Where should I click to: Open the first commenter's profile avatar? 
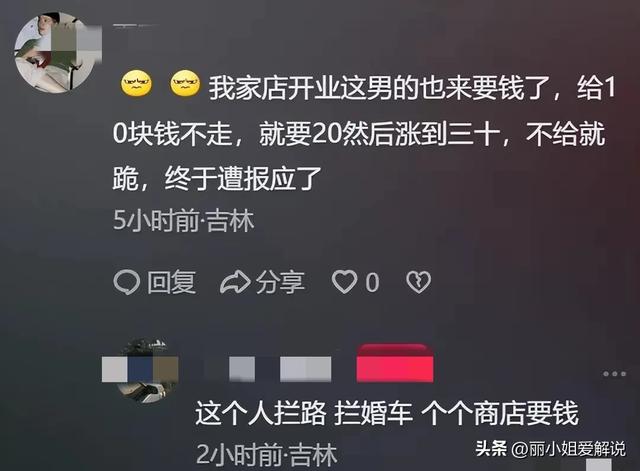click(54, 53)
